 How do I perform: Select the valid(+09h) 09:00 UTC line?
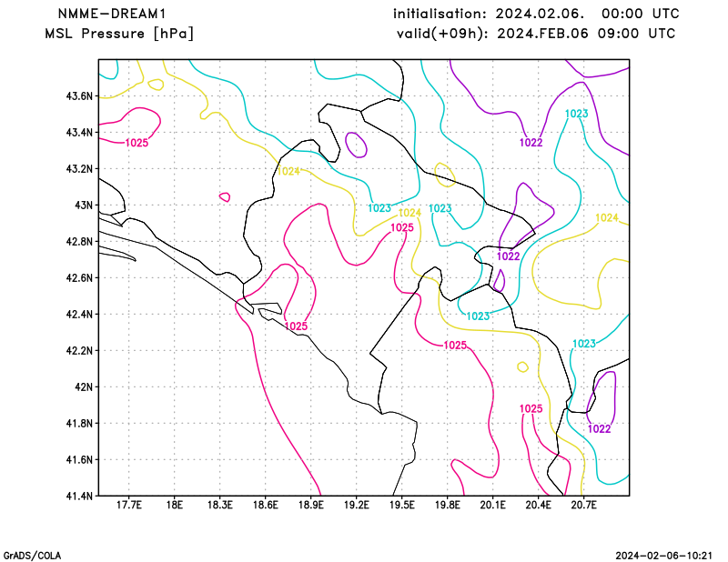pos(536,34)
